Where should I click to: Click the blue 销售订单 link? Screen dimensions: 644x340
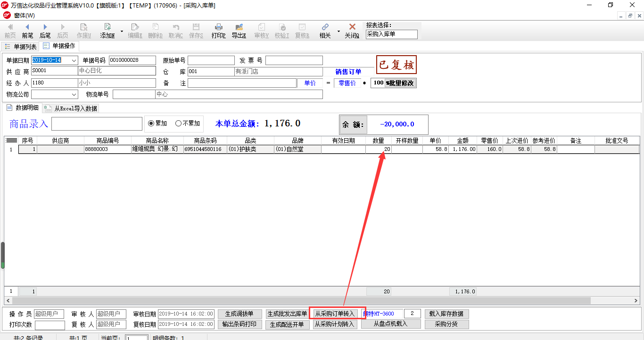348,72
